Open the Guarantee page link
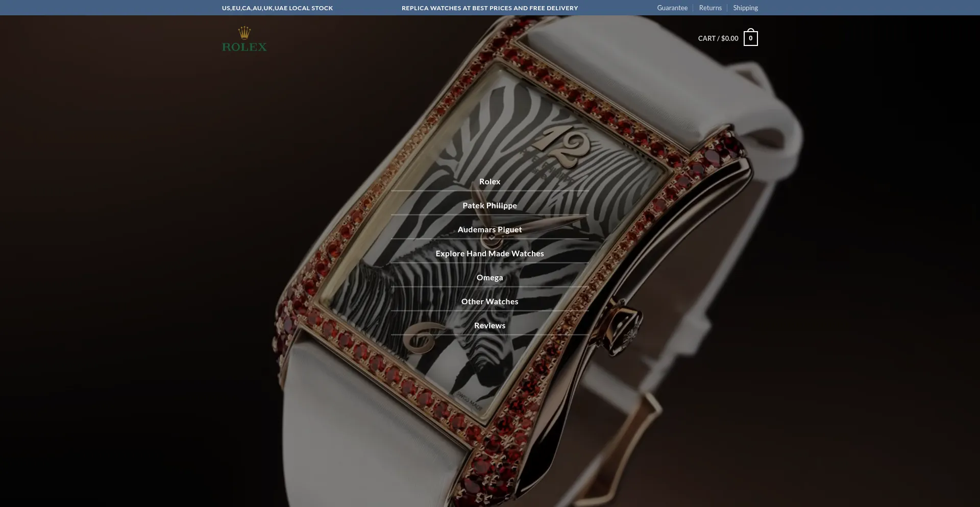980x507 pixels. tap(672, 8)
